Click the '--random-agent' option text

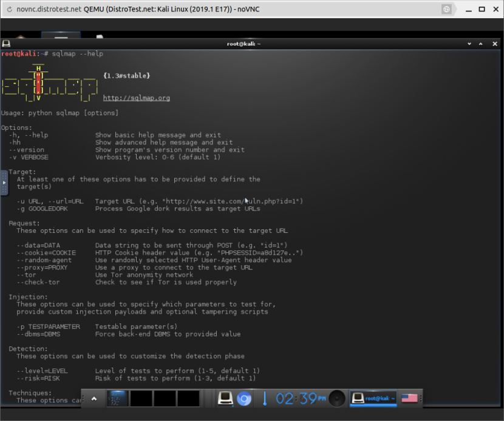[44, 260]
